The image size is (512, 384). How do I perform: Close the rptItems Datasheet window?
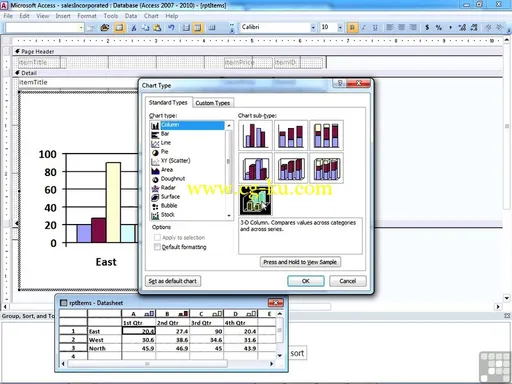tap(276, 303)
